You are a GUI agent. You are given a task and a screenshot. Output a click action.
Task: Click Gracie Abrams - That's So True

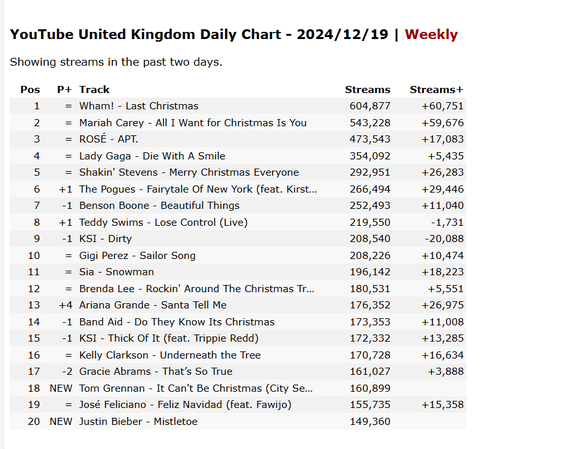pyautogui.click(x=156, y=372)
